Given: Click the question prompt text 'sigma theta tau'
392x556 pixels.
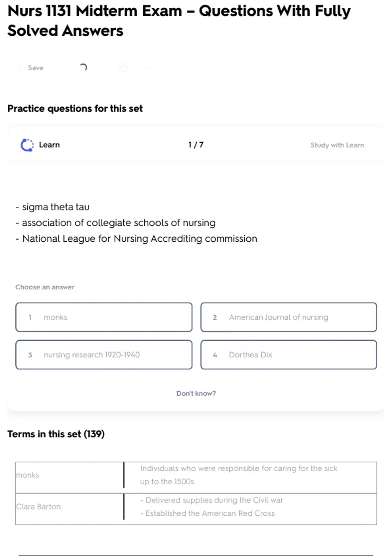Looking at the screenshot, I should click(x=56, y=207).
